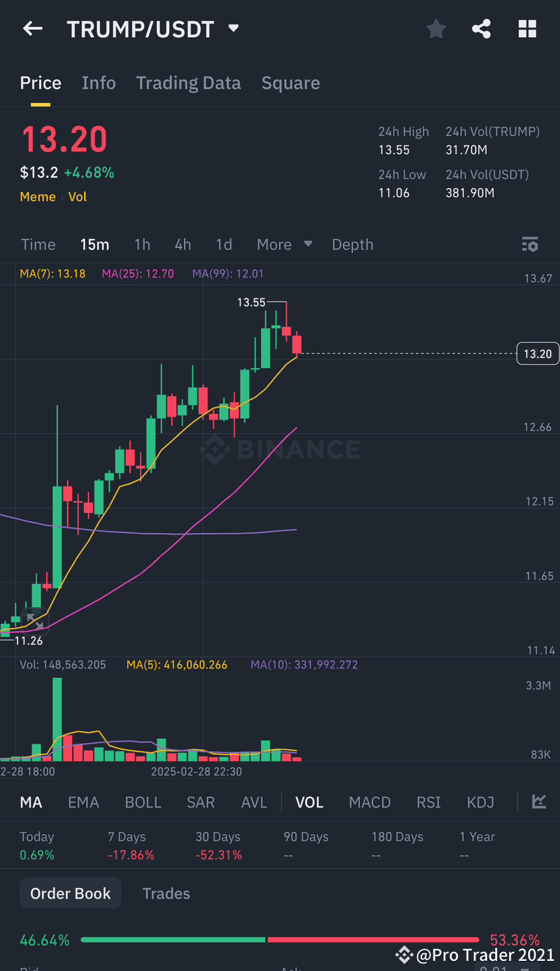Viewport: 560px width, 971px height.
Task: Select the Square section in the top navigation
Action: pos(290,82)
